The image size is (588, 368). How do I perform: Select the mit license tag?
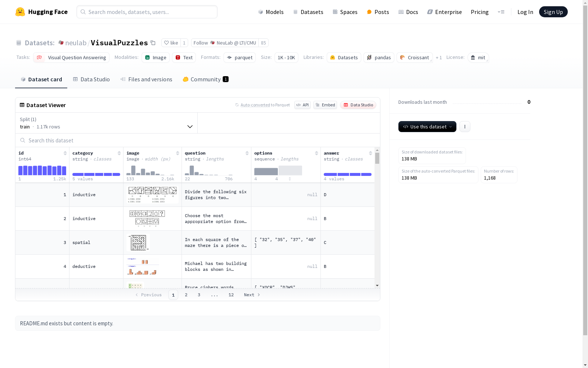point(478,57)
